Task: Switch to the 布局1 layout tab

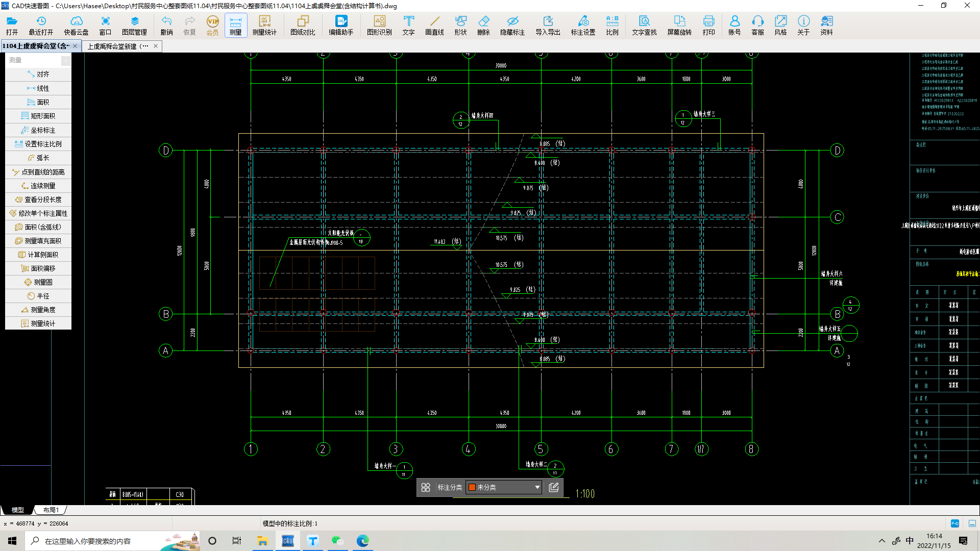Action: click(x=51, y=510)
